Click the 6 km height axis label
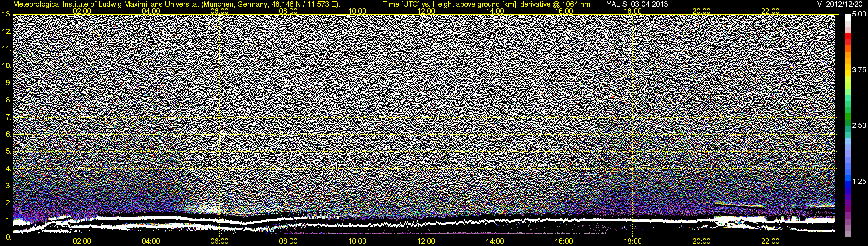The height and width of the screenshot is (246, 868). click(x=8, y=135)
